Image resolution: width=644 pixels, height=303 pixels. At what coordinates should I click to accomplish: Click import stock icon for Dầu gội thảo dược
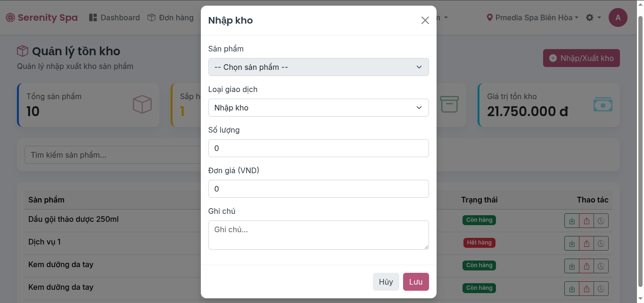pyautogui.click(x=572, y=221)
